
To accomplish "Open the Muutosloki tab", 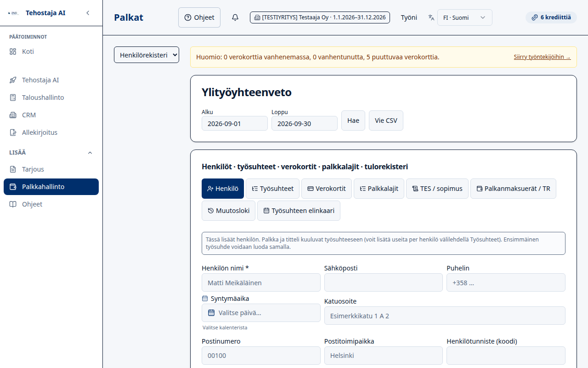I will tap(228, 211).
